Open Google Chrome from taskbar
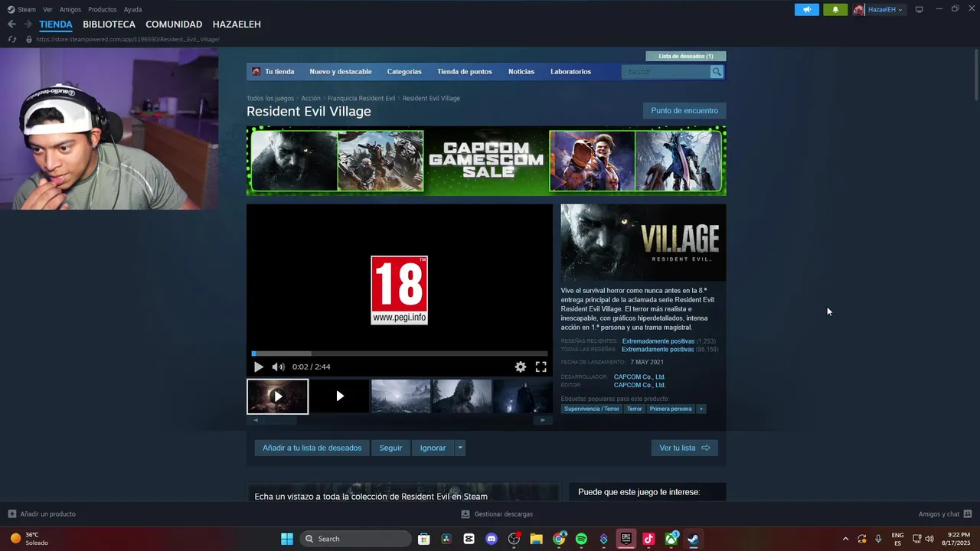This screenshot has height=551, width=980. tap(559, 539)
